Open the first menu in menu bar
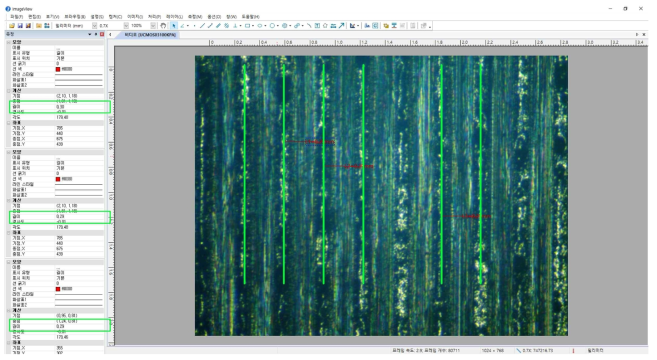 point(17,17)
